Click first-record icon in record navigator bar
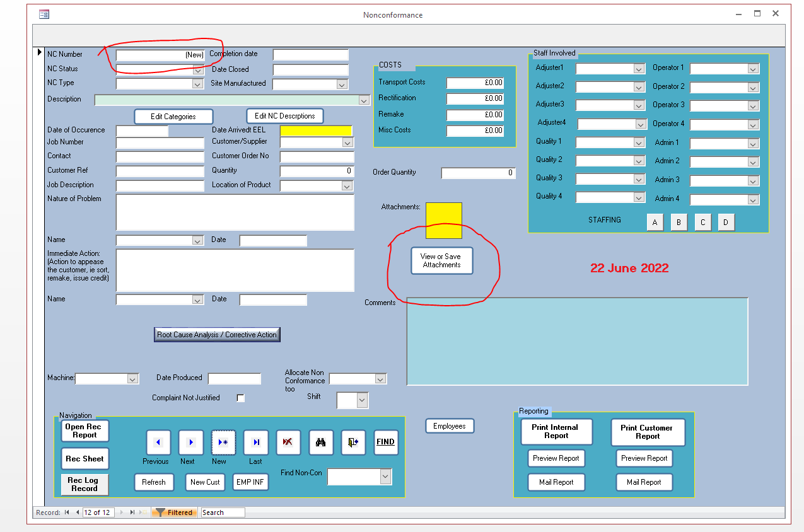804x532 pixels. (x=67, y=512)
